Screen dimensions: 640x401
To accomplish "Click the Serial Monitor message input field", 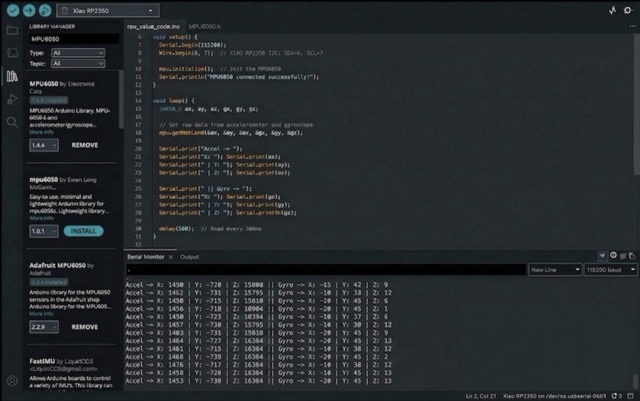I will tap(326, 270).
